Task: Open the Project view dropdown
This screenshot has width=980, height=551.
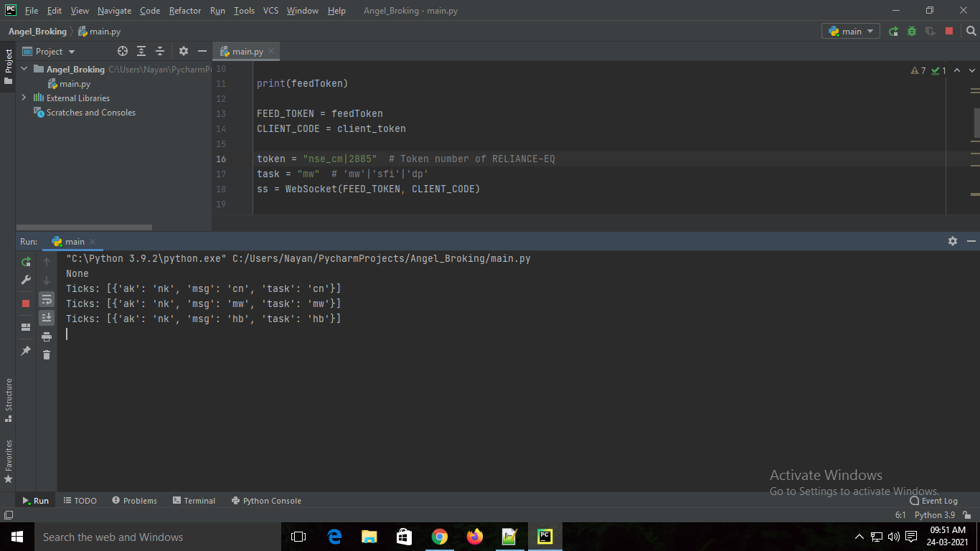Action: click(49, 51)
